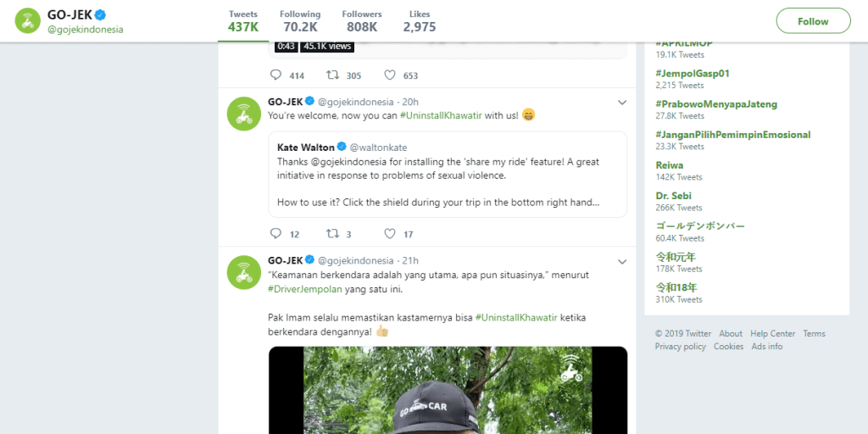Reply to the video tweet with 414 replies
868x434 pixels.
[x=275, y=75]
